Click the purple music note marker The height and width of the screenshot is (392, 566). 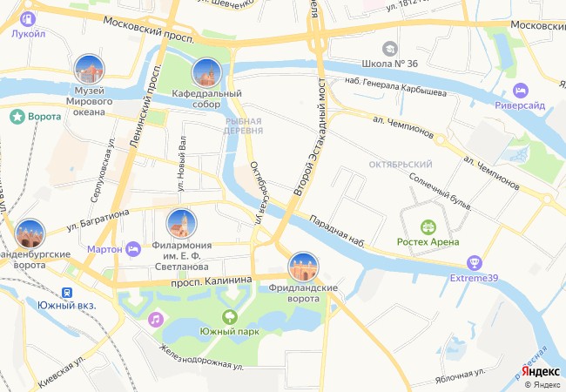[x=156, y=320]
